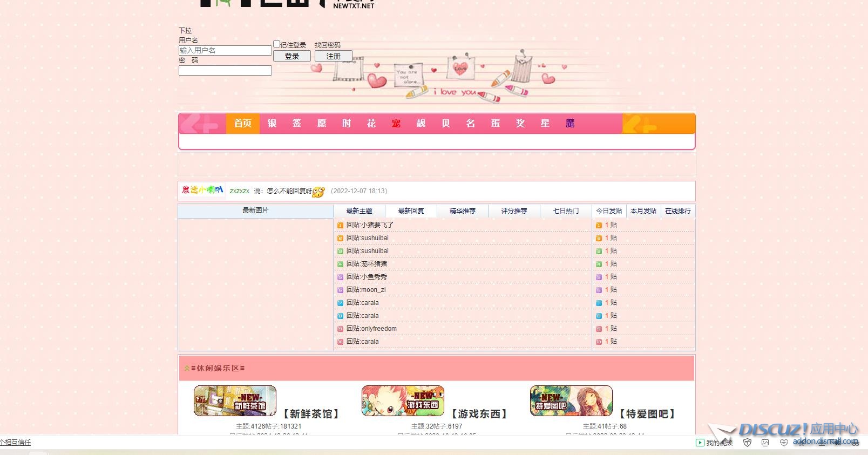Switch to the 最新回复 tab
This screenshot has height=455, width=868.
pyautogui.click(x=411, y=211)
